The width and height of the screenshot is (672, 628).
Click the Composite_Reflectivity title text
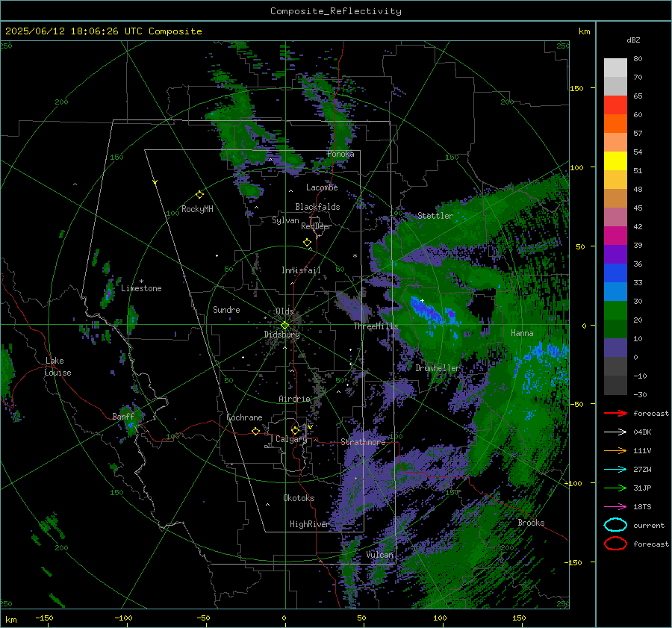click(336, 11)
